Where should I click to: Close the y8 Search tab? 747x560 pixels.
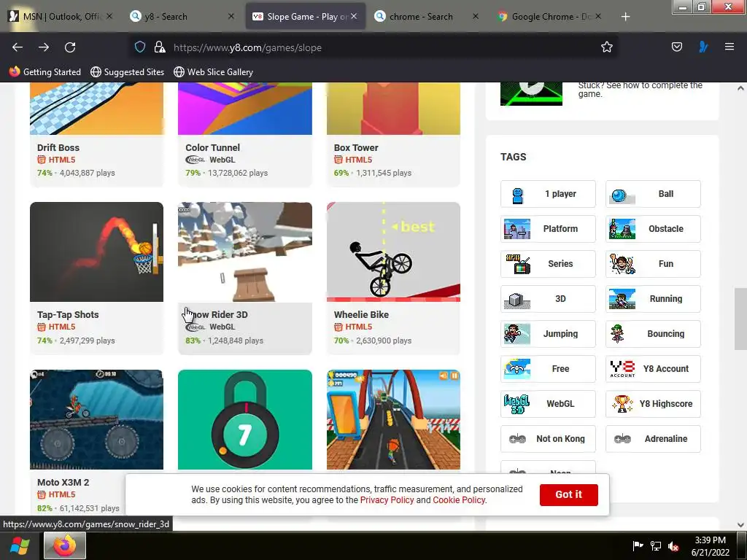tap(231, 16)
